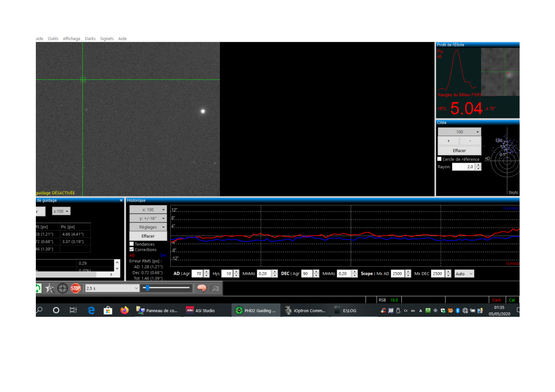Click the Bluetooth tray icon
Image resolution: width=555 pixels, height=392 pixels.
coord(458,311)
